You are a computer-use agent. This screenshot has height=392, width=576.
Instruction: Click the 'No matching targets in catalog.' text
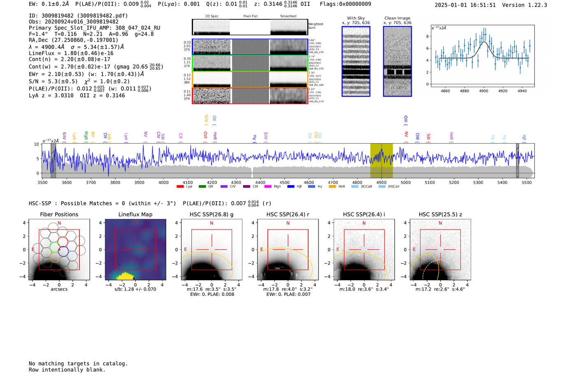[78, 364]
